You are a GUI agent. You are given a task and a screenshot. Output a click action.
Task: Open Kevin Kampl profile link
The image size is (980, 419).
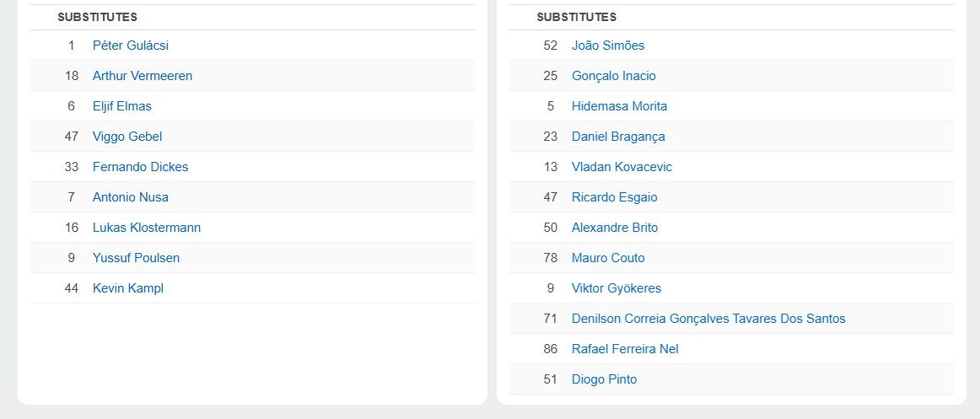pos(128,288)
